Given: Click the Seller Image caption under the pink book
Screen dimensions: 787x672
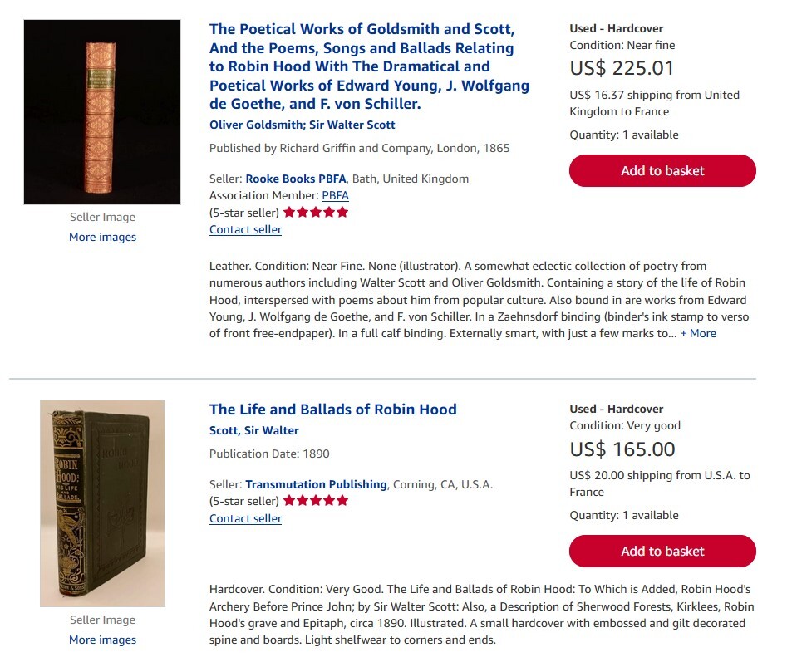Looking at the screenshot, I should pyautogui.click(x=102, y=217).
